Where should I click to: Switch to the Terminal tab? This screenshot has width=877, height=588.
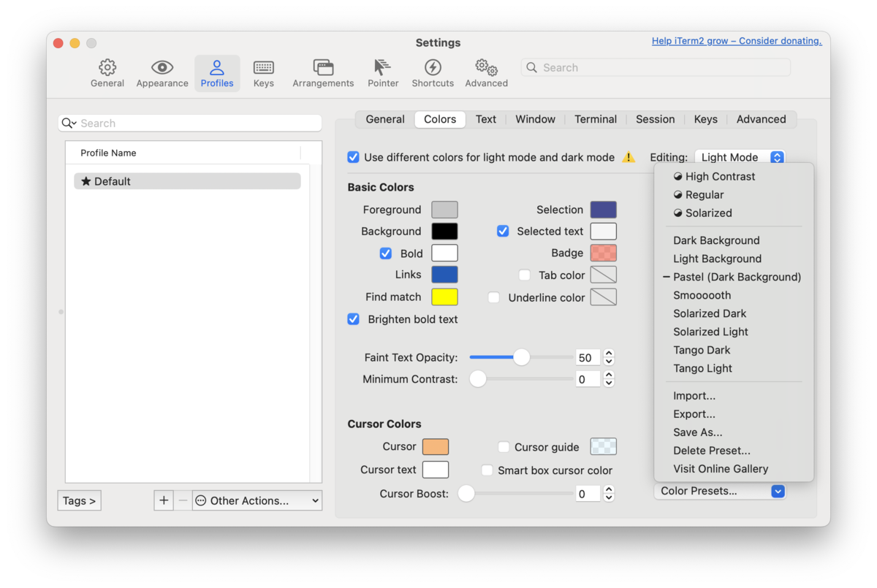click(596, 119)
